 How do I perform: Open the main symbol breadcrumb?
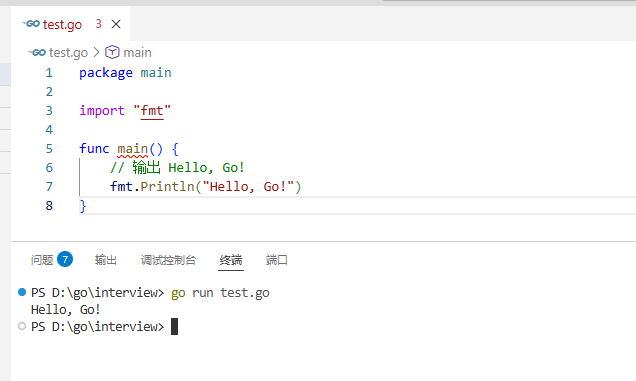(137, 52)
